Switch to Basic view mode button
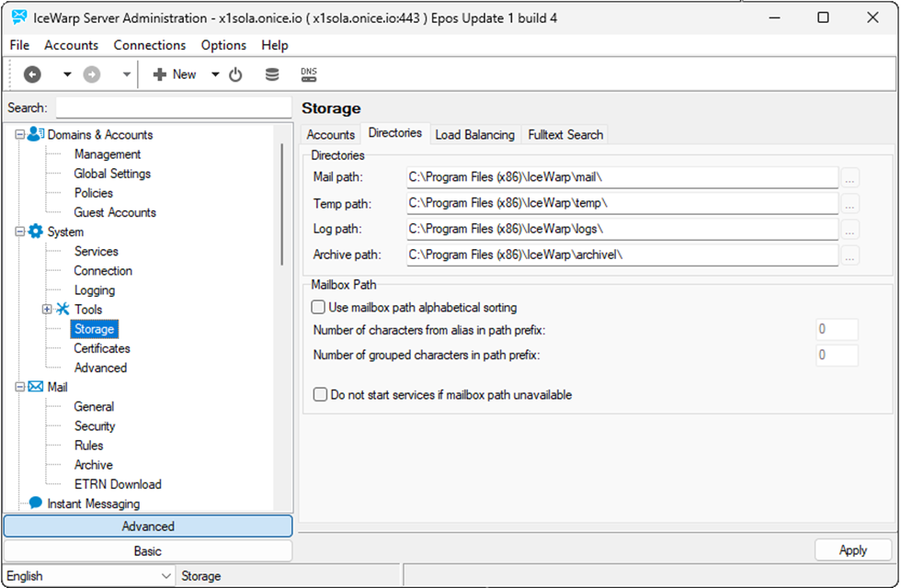The image size is (901, 588). pos(148,551)
